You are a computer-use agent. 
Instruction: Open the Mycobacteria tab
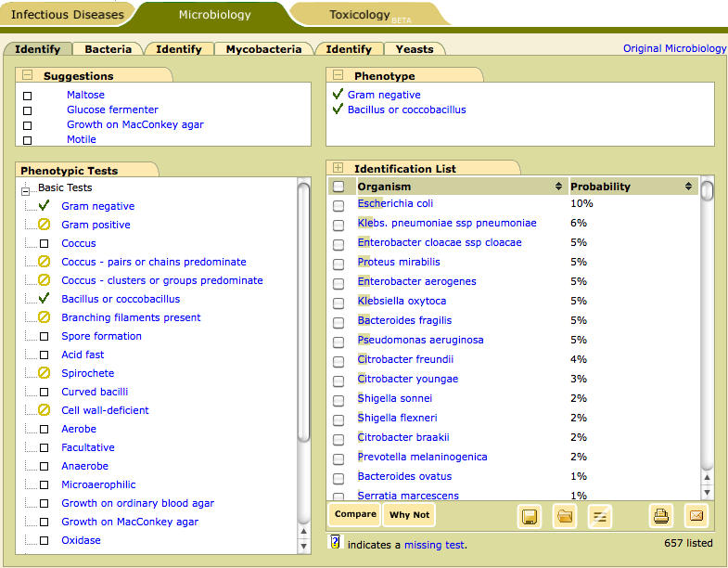tap(263, 49)
